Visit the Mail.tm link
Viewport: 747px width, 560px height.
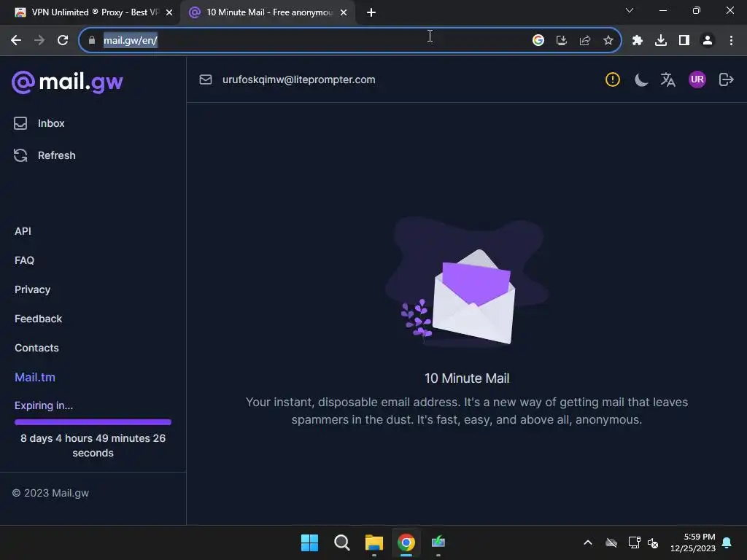coord(35,377)
